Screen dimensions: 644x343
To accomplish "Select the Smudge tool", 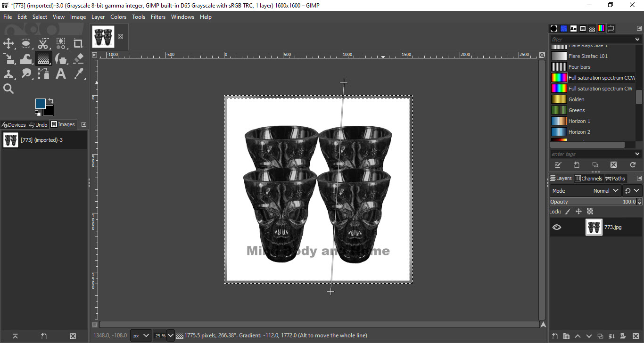I will coord(26,73).
